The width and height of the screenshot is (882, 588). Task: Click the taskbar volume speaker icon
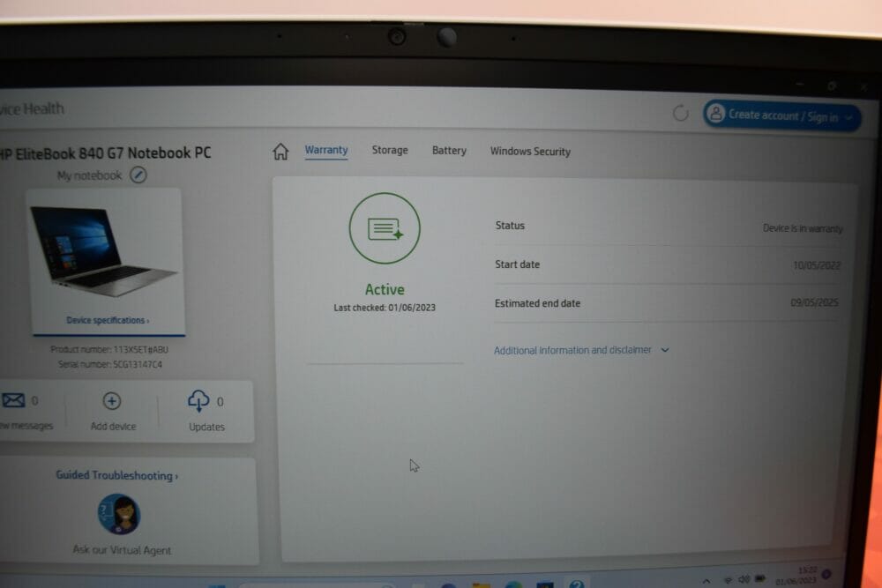744,579
